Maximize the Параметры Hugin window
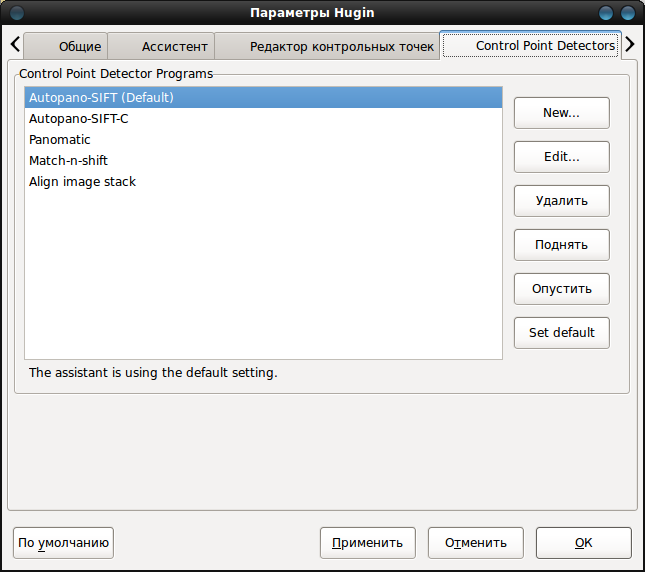This screenshot has width=645, height=572. [x=606, y=13]
